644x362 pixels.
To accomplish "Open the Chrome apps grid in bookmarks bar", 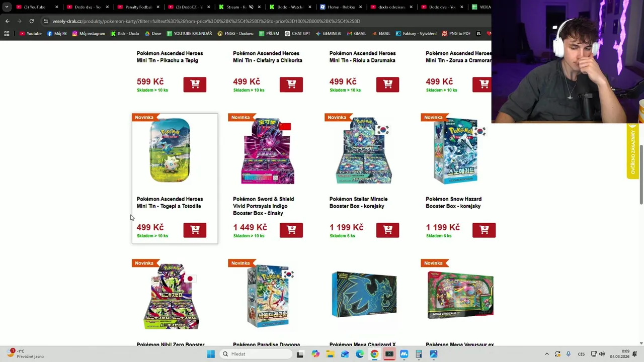I will tap(7, 34).
